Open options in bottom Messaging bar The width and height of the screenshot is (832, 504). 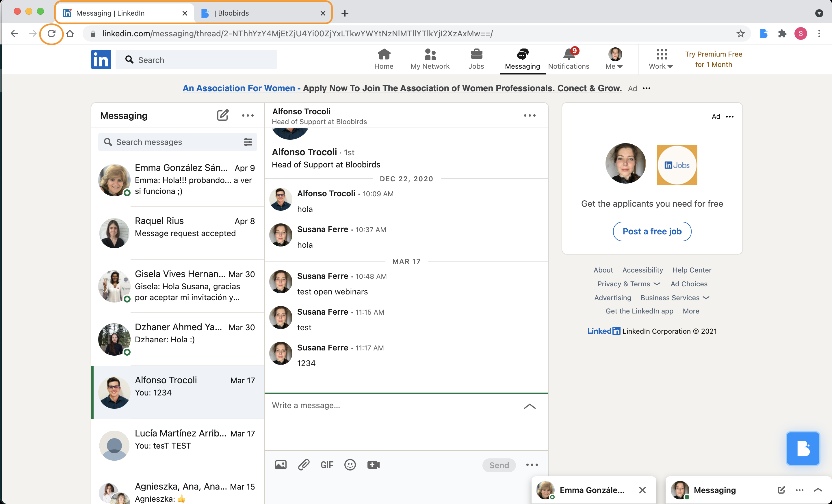799,490
